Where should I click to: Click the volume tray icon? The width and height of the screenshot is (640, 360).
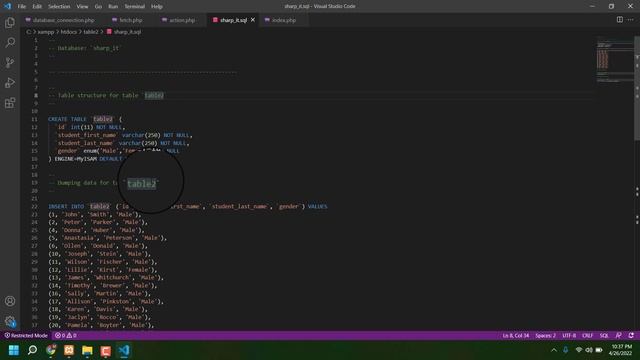[589, 350]
